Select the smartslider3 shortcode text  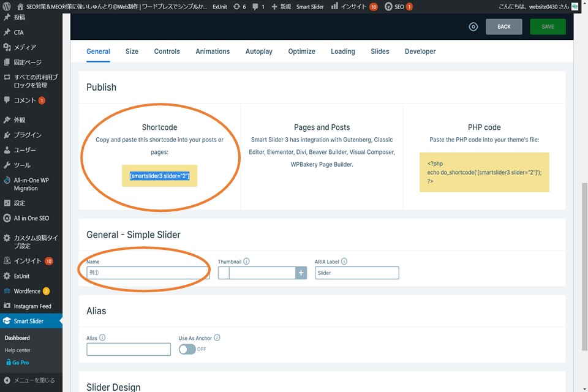159,176
